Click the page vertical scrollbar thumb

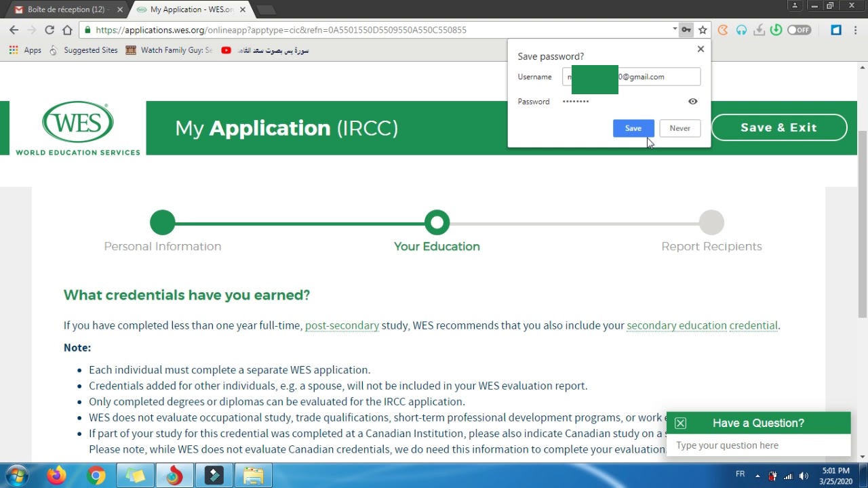pyautogui.click(x=863, y=224)
